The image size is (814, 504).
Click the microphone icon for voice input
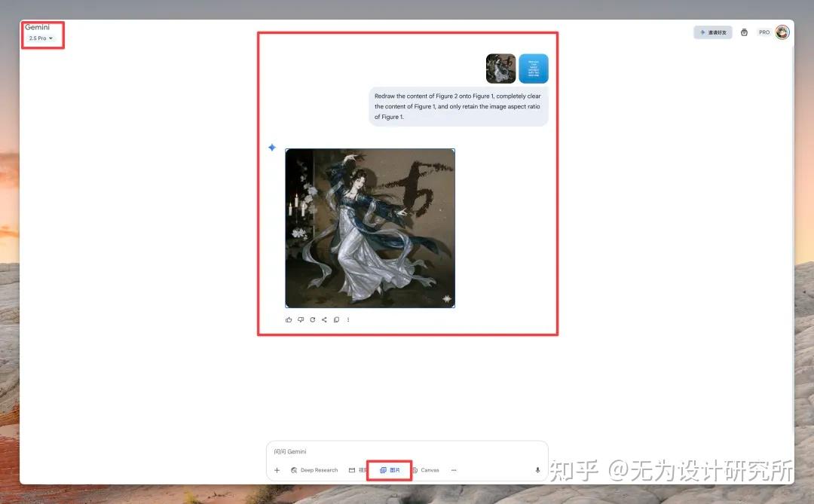(537, 470)
